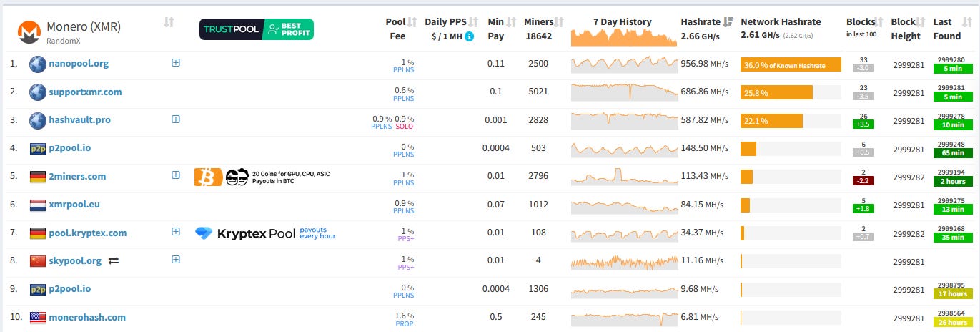Sort table by Pool Fee column
980x332 pixels.
[412, 22]
